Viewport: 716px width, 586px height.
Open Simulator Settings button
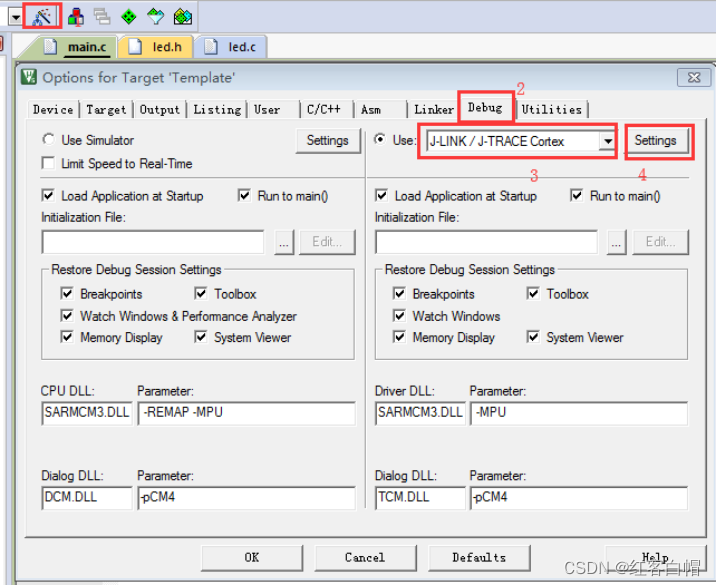(x=327, y=140)
